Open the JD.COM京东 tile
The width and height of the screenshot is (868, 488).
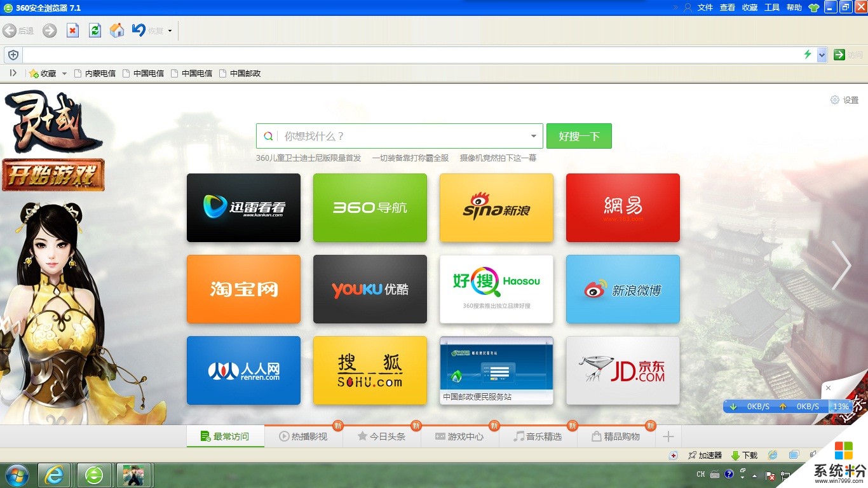[623, 370]
